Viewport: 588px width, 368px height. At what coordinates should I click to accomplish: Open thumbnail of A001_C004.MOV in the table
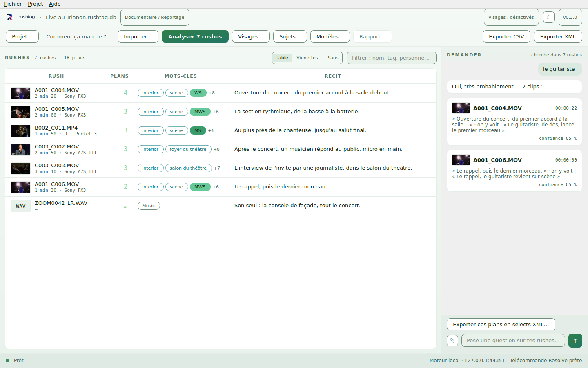(x=21, y=93)
